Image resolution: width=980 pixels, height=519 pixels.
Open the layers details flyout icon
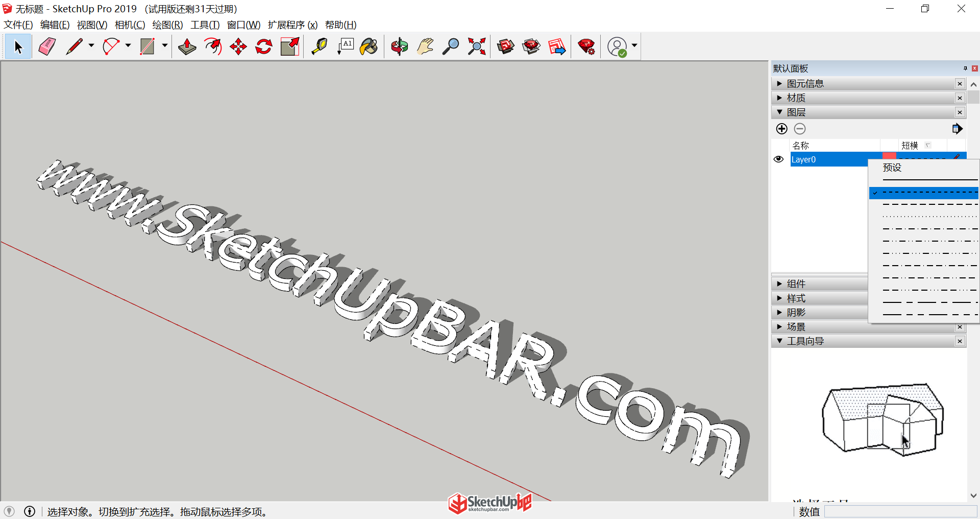[957, 129]
